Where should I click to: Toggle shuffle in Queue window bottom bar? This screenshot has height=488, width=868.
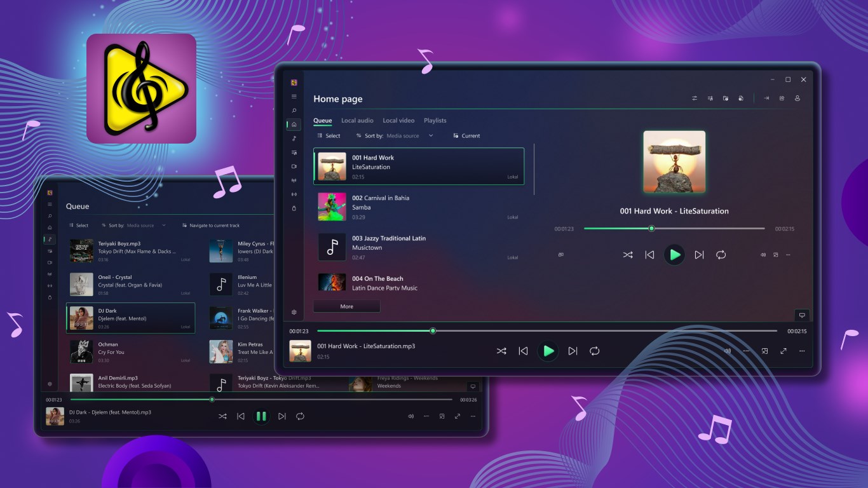[x=222, y=416]
